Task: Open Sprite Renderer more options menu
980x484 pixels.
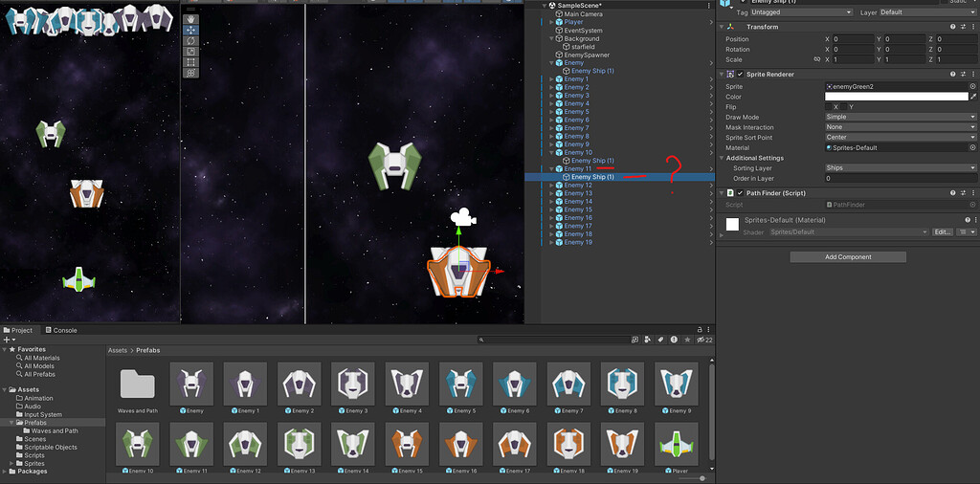Action: 973,75
